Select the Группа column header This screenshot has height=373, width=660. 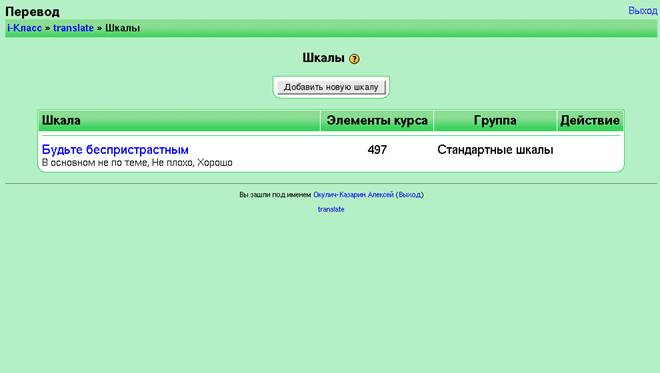[x=495, y=121]
